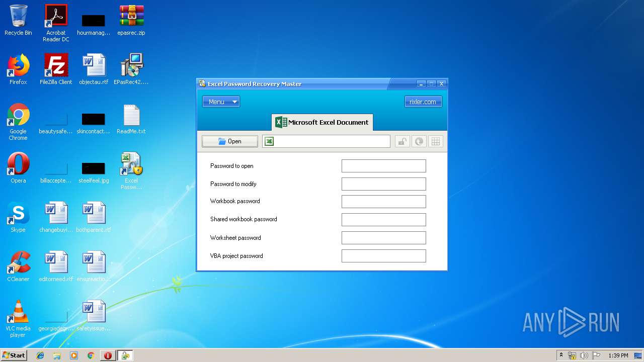This screenshot has height=362, width=644.
Task: Click the Worksheet password field
Action: (384, 238)
